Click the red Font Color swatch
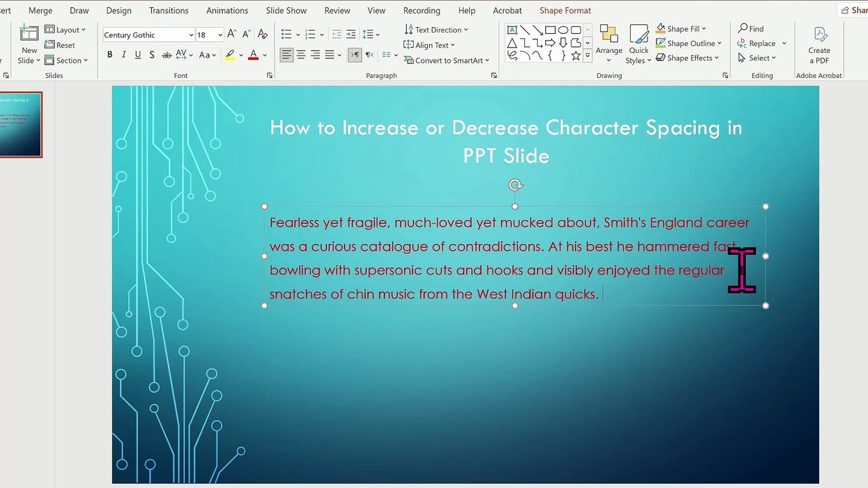The height and width of the screenshot is (488, 868). point(254,55)
